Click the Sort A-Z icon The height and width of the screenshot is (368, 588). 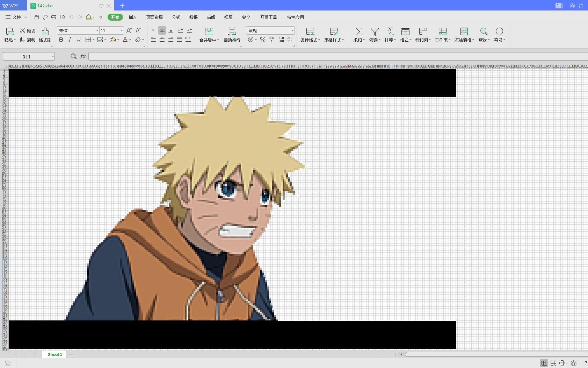coord(390,32)
